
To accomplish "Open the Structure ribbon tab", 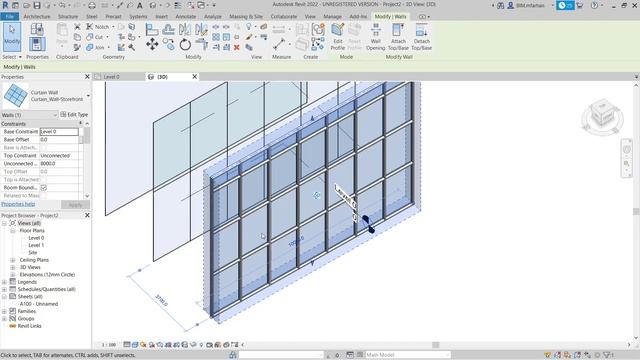I will pos(68,16).
